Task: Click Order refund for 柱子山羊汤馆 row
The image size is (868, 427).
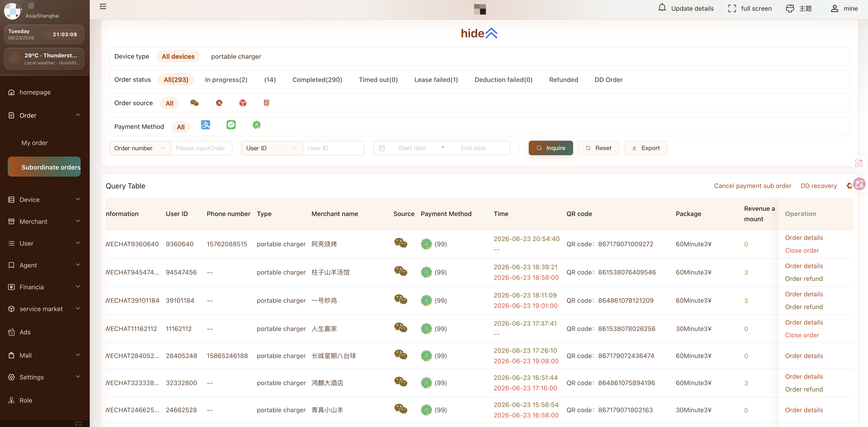Action: coord(804,279)
